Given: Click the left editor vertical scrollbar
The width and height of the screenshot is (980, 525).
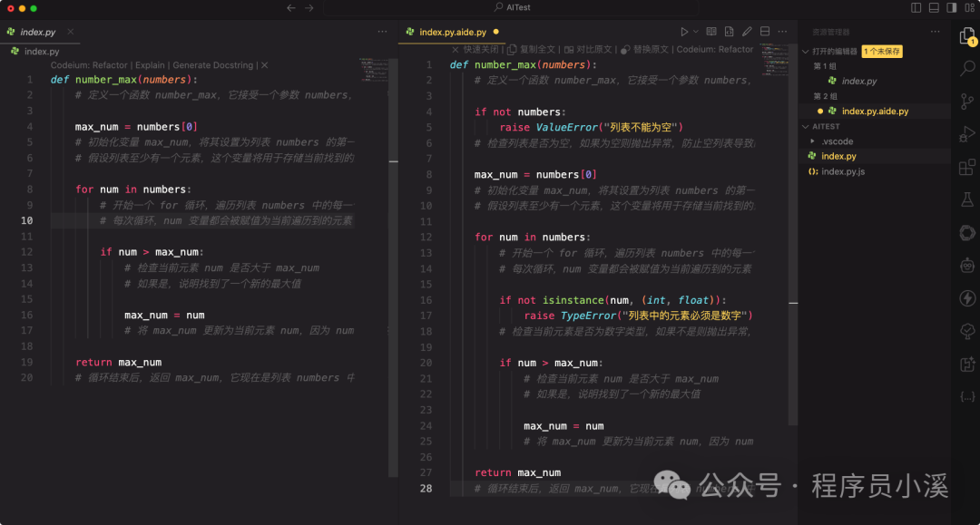Looking at the screenshot, I should tap(393, 268).
